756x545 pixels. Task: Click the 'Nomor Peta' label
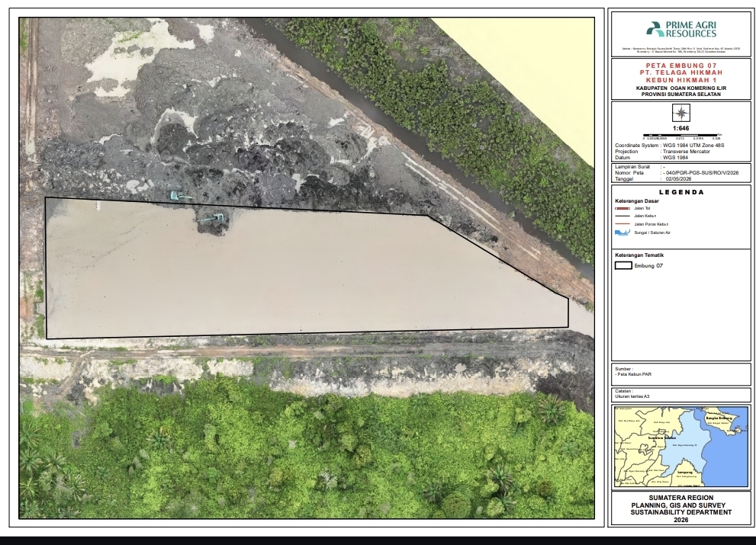(x=629, y=172)
